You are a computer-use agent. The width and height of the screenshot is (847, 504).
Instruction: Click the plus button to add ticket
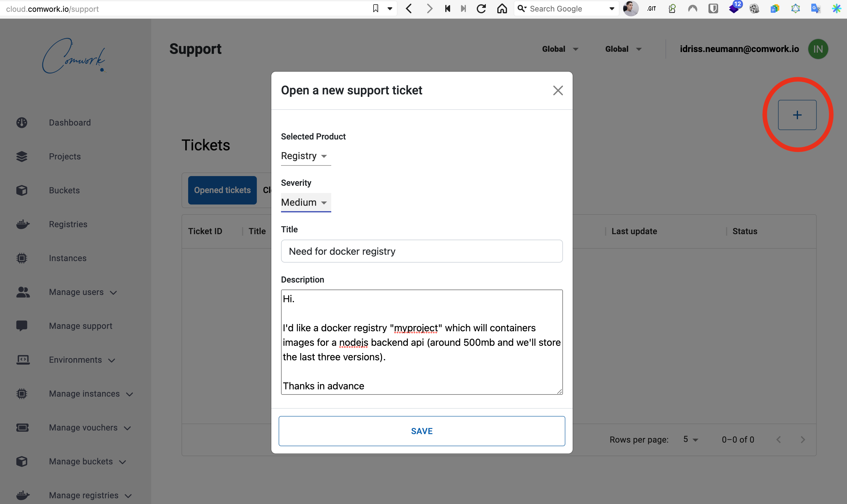pos(797,115)
